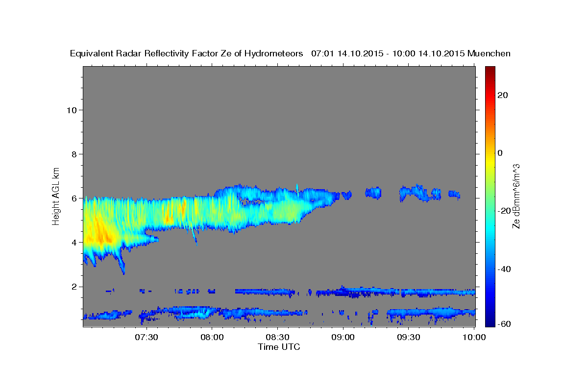This screenshot has width=588, height=392.
Task: Click the dark blue bottom of the colorbar
Action: pos(490,322)
